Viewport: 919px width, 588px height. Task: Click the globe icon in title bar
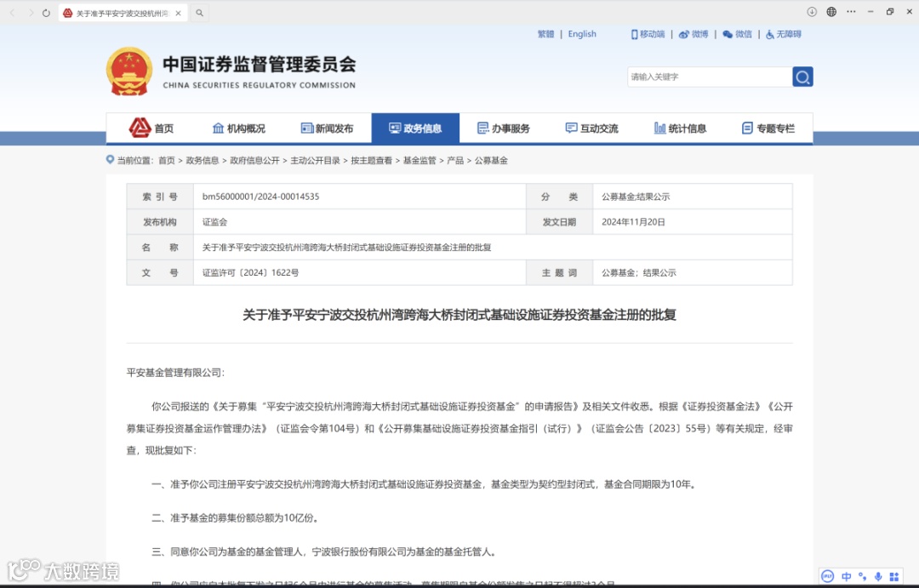[831, 12]
